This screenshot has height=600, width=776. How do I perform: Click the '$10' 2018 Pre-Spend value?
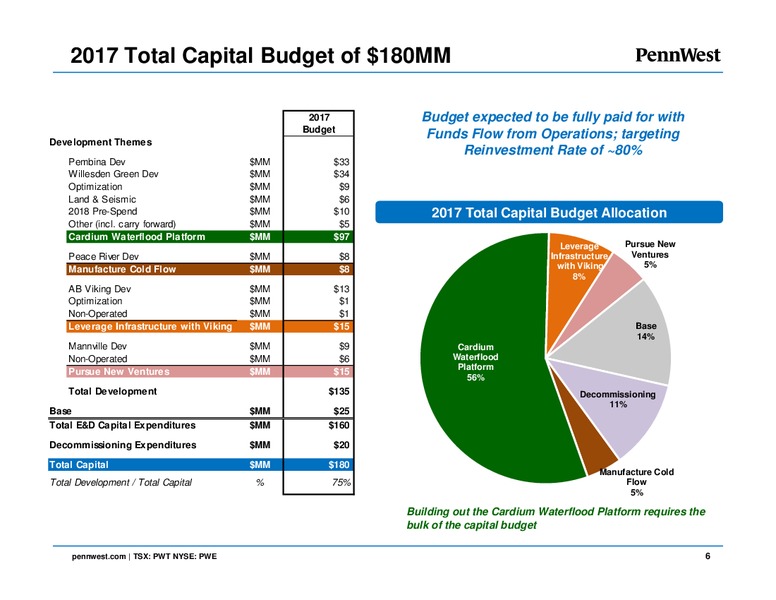coord(341,211)
